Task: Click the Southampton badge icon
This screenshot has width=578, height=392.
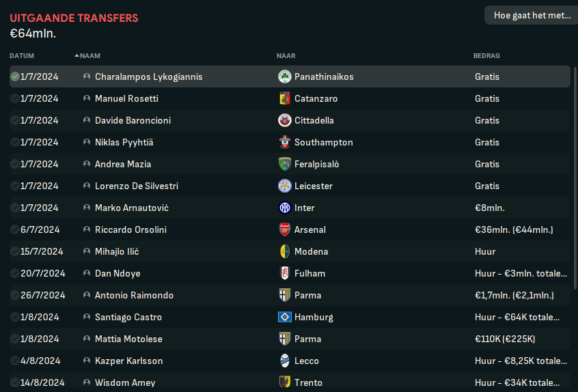Action: pyautogui.click(x=285, y=142)
